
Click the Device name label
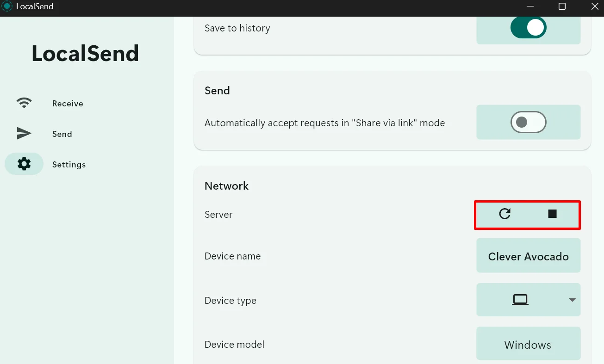click(232, 256)
